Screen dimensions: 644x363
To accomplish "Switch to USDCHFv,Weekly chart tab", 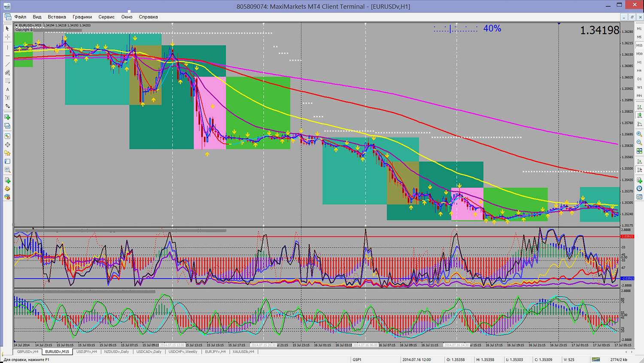I will pyautogui.click(x=183, y=351).
